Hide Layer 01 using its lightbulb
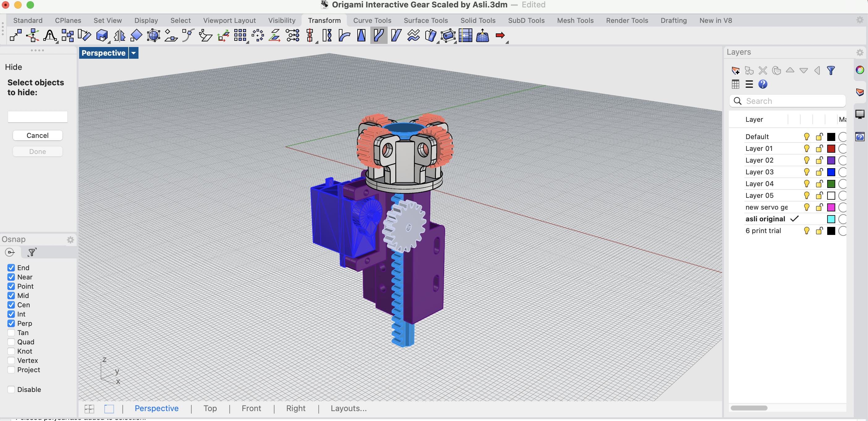This screenshot has width=868, height=421. [x=807, y=148]
